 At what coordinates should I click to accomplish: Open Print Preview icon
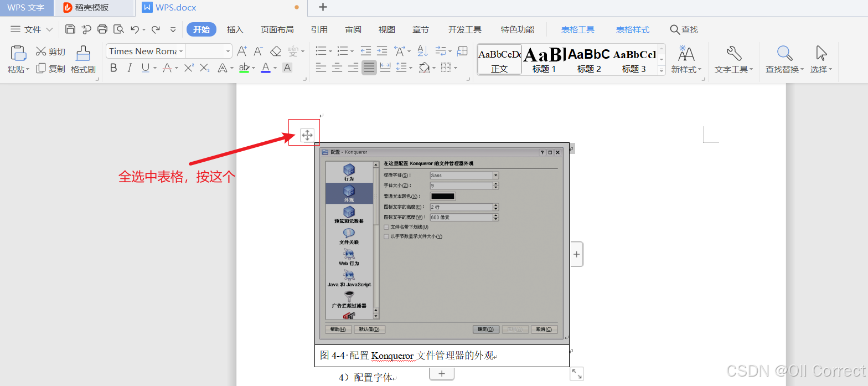118,29
